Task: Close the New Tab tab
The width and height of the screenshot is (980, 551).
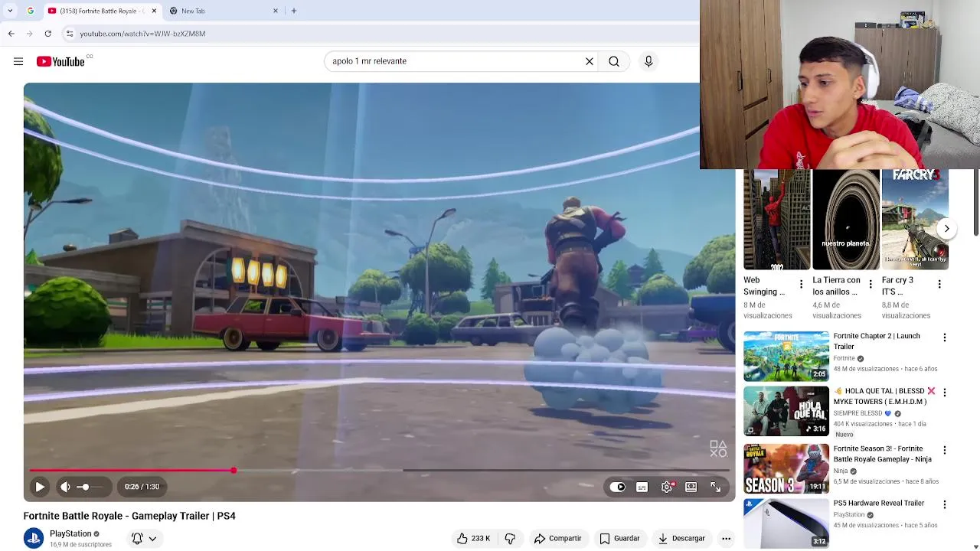Action: pyautogui.click(x=276, y=11)
